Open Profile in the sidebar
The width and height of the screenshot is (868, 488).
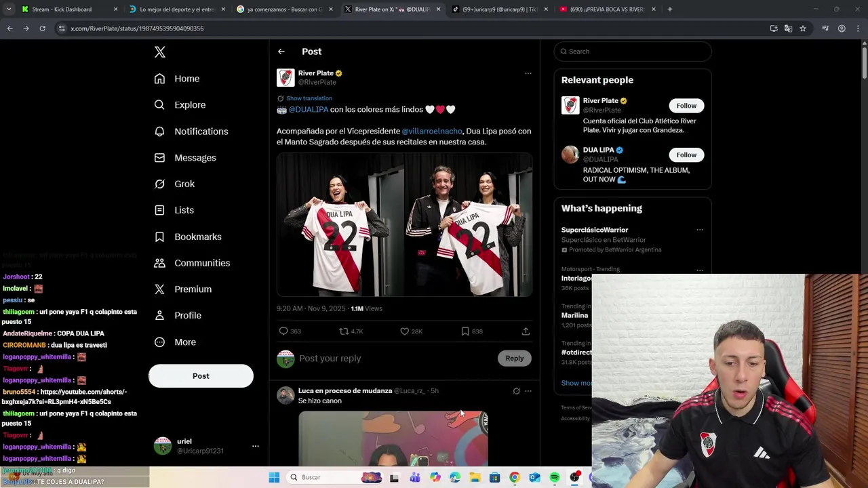click(x=178, y=316)
